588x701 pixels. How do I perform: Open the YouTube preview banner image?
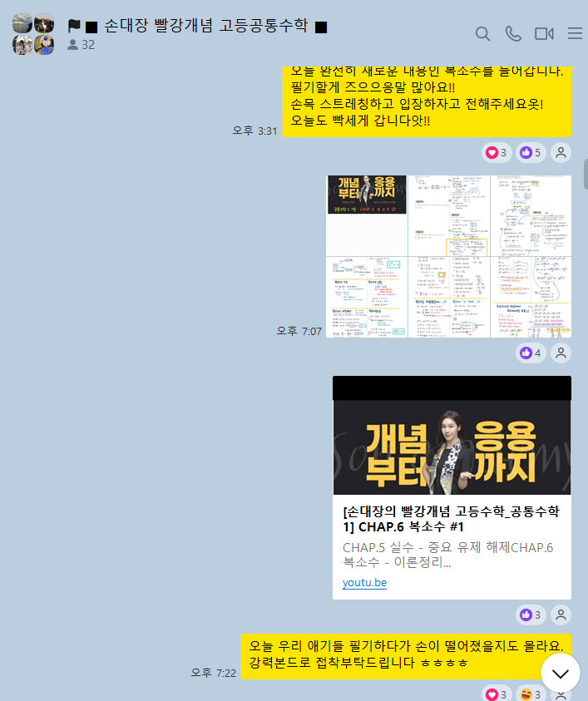coord(452,447)
